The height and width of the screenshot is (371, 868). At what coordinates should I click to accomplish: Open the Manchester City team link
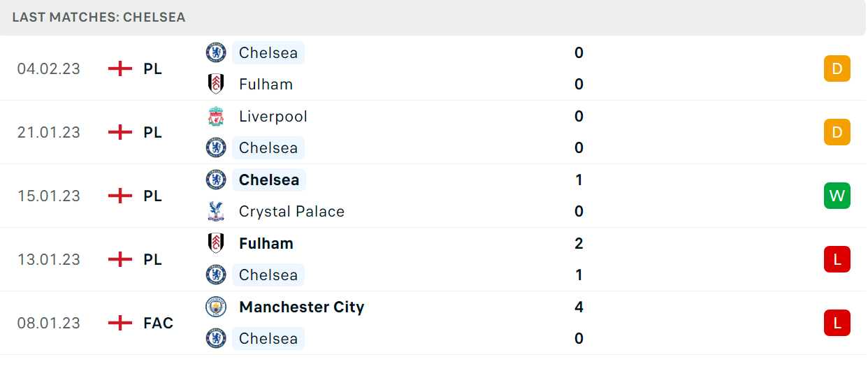(x=301, y=307)
